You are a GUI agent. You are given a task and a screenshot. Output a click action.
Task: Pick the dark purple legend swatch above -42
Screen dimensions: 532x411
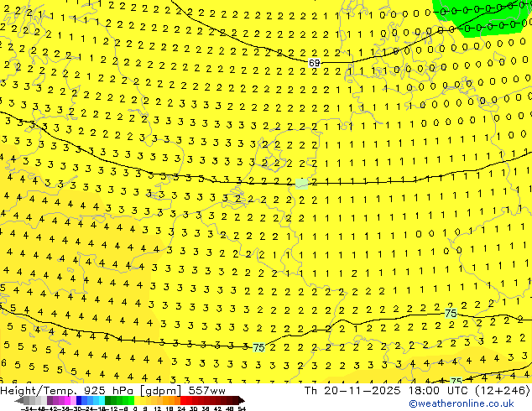[x=50, y=400]
